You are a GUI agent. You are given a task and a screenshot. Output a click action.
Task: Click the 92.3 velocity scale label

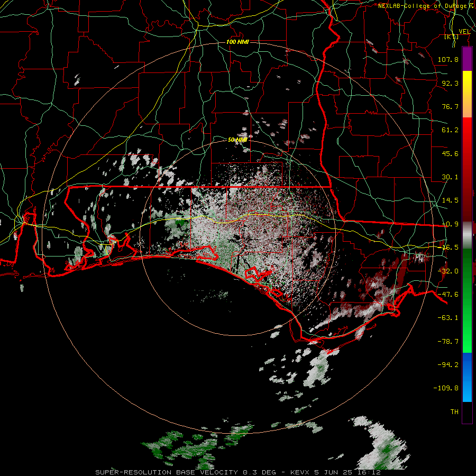450,83
